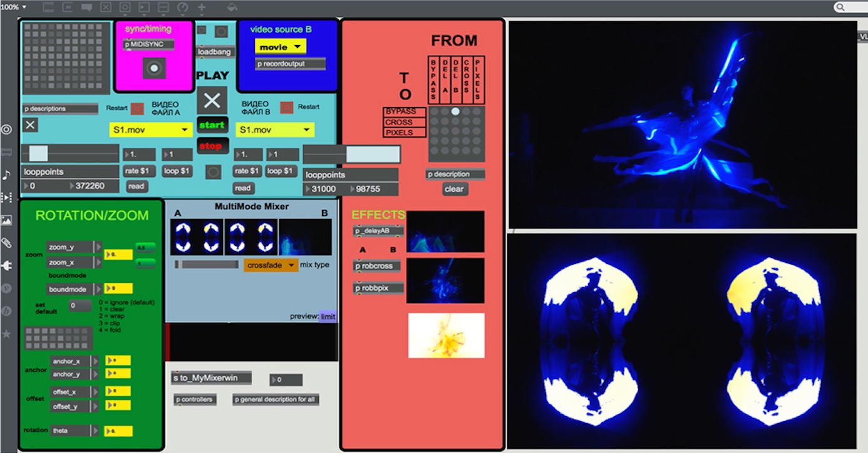The width and height of the screenshot is (868, 453).
Task: Click the paperclip icon in left sidebar
Action: click(x=6, y=243)
